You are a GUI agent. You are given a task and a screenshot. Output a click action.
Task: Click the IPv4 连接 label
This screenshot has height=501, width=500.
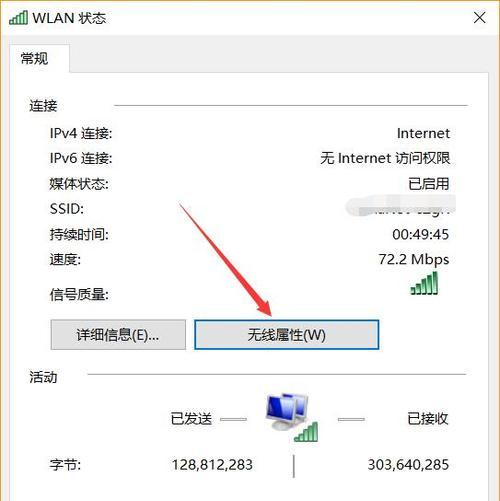(x=81, y=133)
